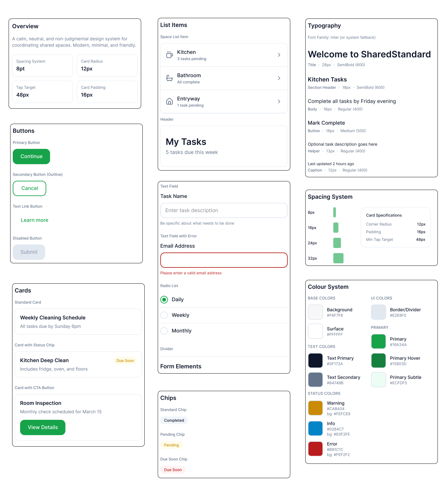Select the Monthly radio option
The image size is (448, 496).
point(164,331)
